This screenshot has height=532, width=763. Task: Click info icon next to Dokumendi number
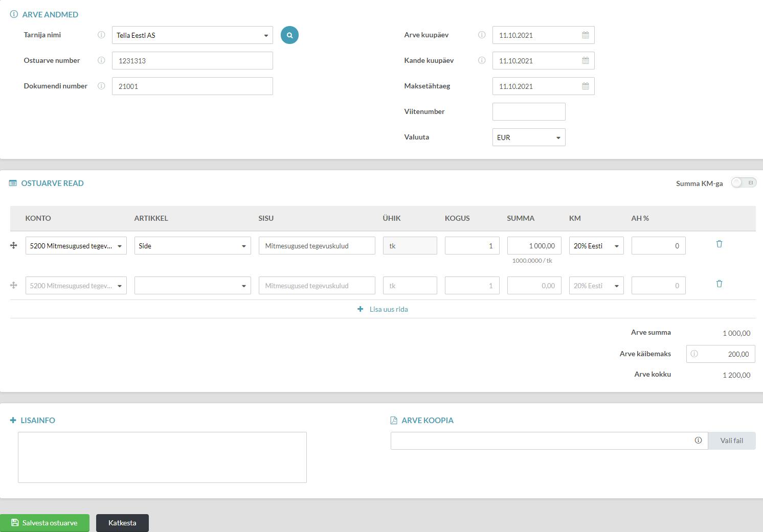click(101, 86)
